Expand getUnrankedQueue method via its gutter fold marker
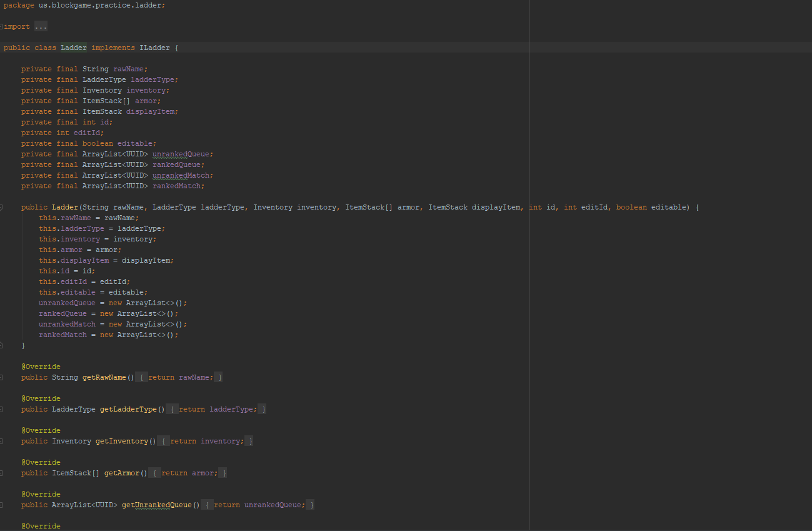Screen dimensions: 812x531 pos(1,505)
